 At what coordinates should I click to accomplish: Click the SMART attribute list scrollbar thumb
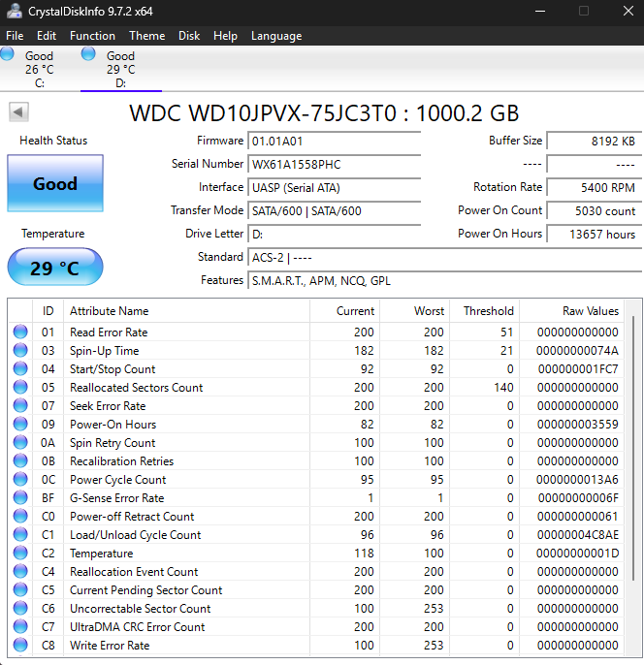pos(633,448)
